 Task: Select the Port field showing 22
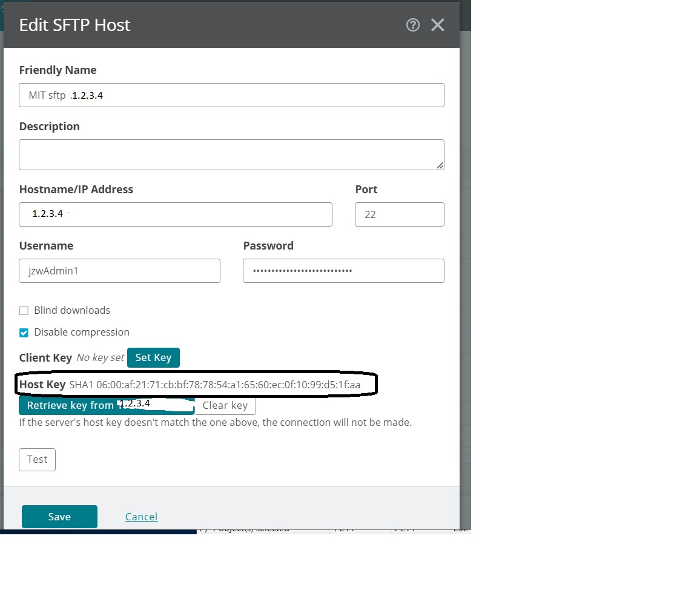(400, 214)
